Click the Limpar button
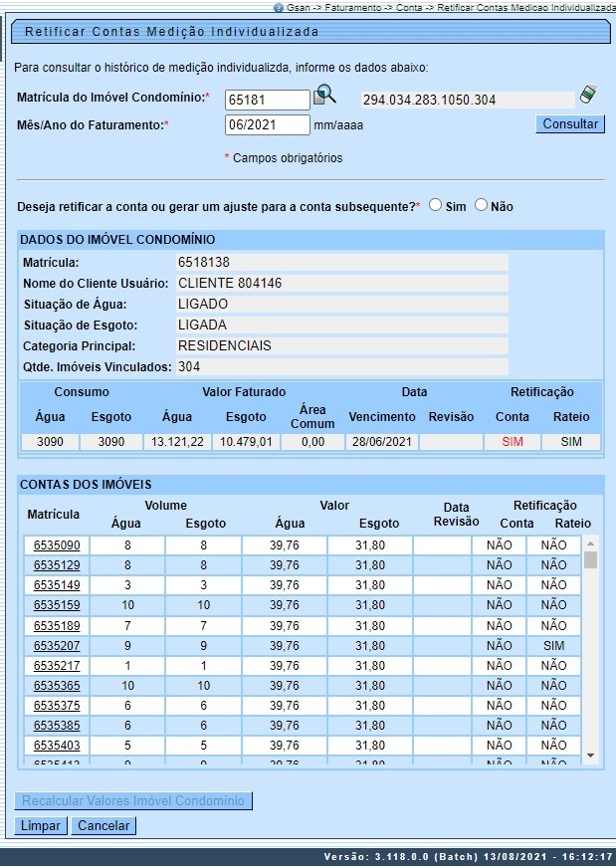Viewport: 616px width, 868px height. (x=41, y=826)
